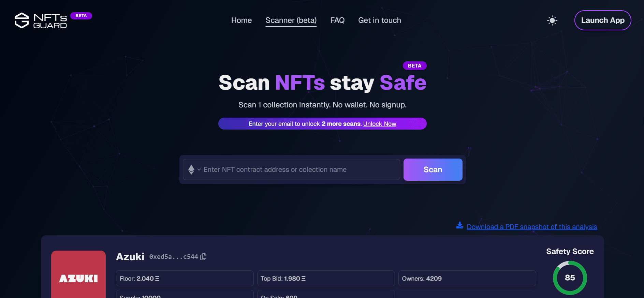
Task: Click the NFTs Guard shield logo
Action: tap(22, 20)
